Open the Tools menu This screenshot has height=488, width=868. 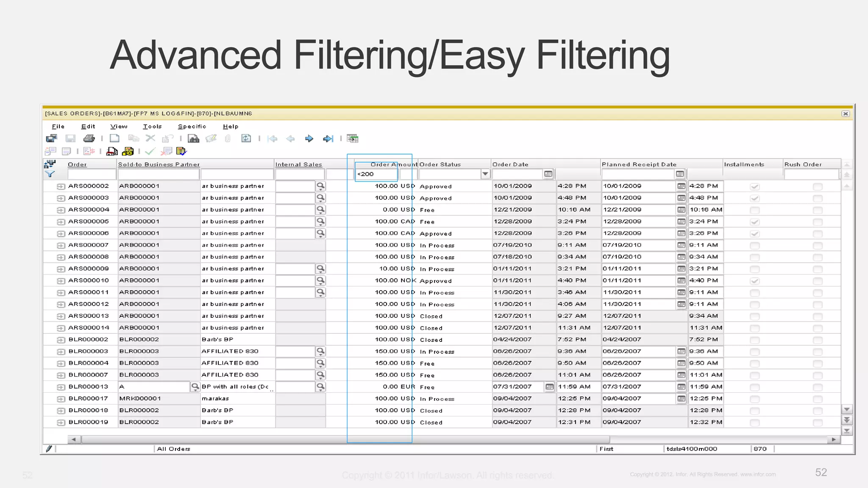[x=152, y=127]
